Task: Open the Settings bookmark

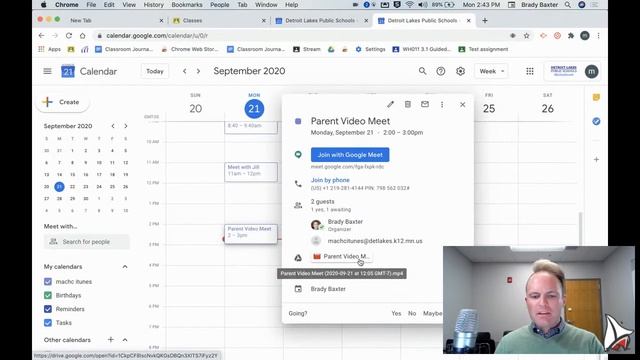Action: tap(370, 49)
